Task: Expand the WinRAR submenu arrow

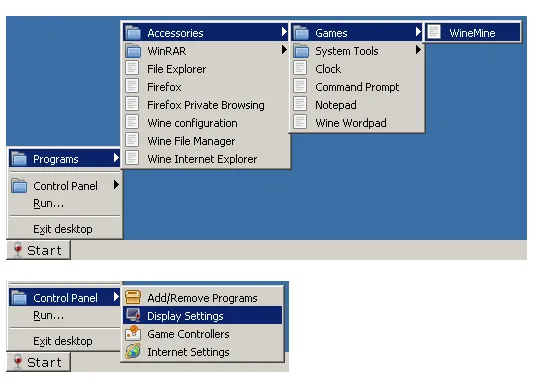Action: (284, 50)
